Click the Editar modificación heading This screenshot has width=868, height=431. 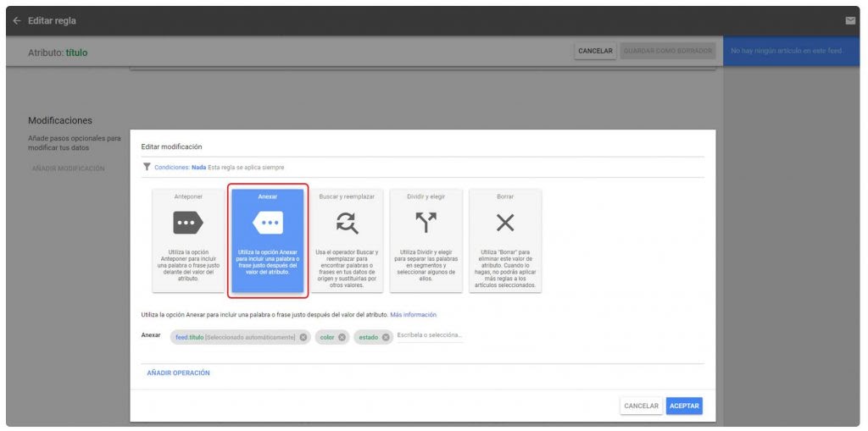click(171, 146)
